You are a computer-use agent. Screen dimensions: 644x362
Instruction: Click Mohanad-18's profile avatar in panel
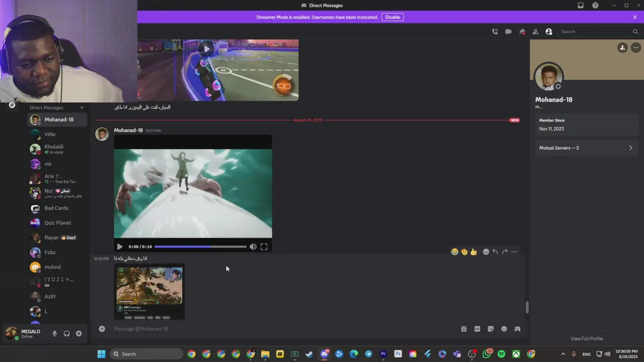pyautogui.click(x=549, y=77)
